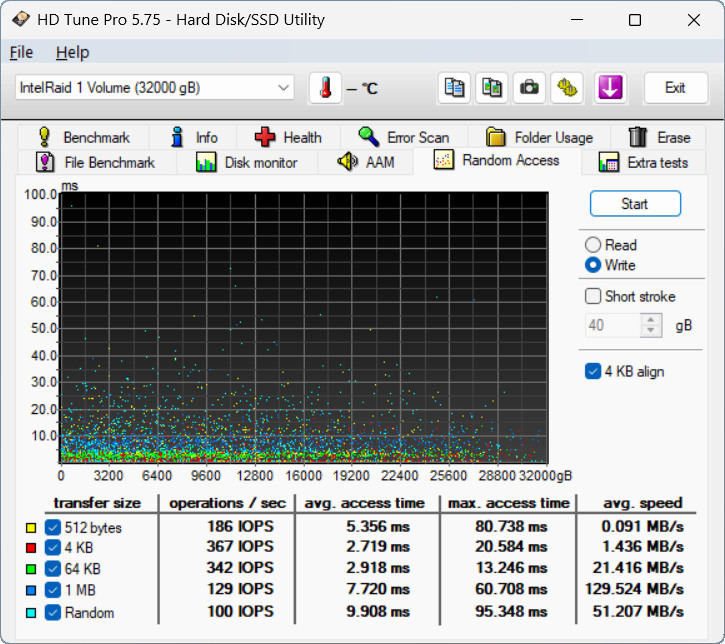Click the '51.207 MB/s' average speed
This screenshot has width=725, height=644.
[638, 612]
